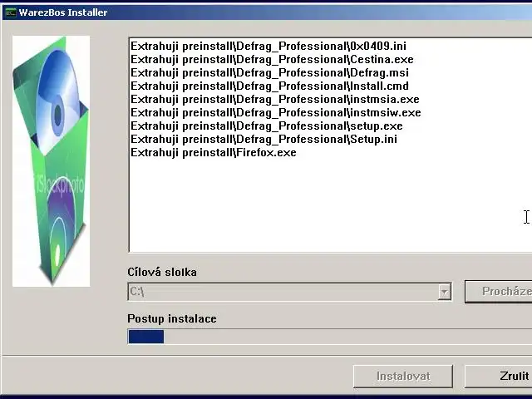The image size is (532, 399).
Task: Select the Defrag.msi extraction log line
Action: click(269, 72)
